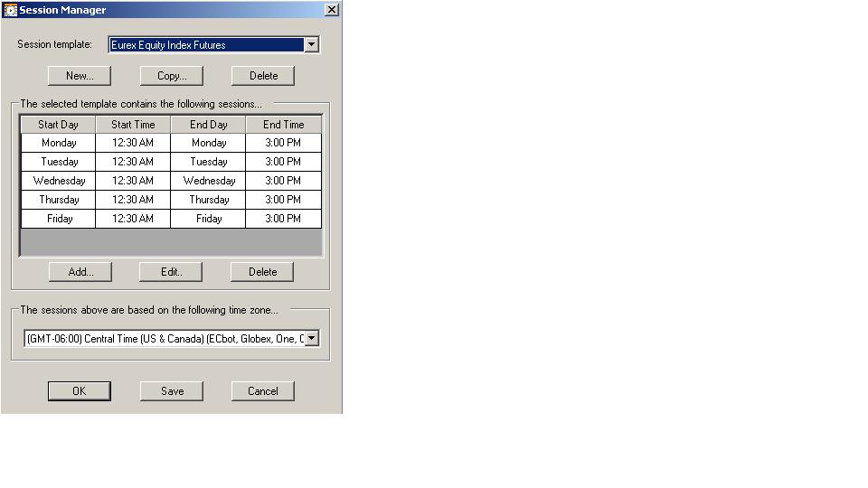This screenshot has width=868, height=488.
Task: Click Monday row's 3:00 PM end time
Action: tap(283, 143)
